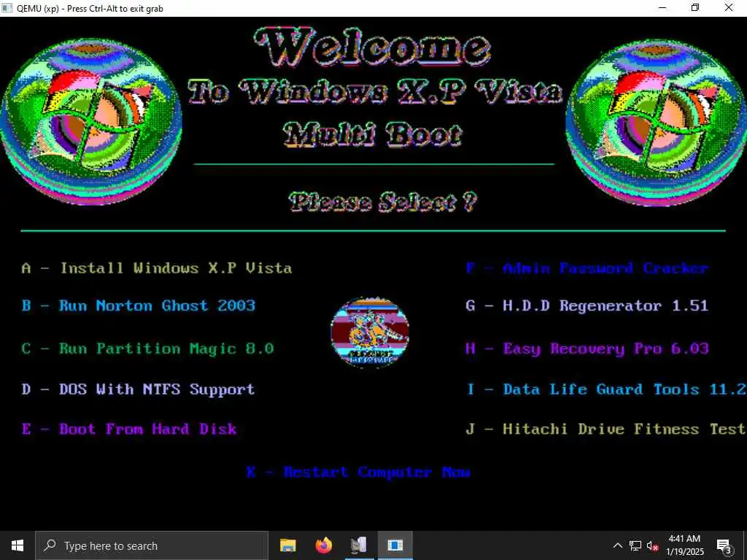
Task: Select 'F - Admin Password Cracker' entry
Action: [x=587, y=268]
